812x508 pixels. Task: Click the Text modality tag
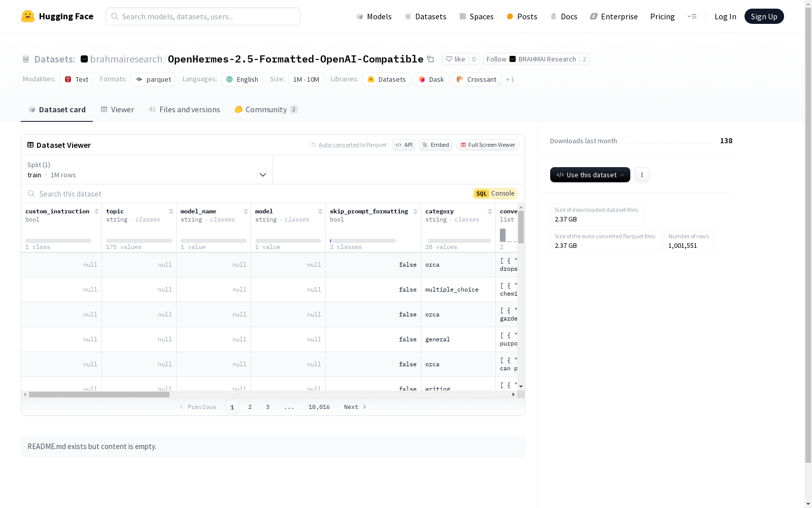click(x=76, y=79)
